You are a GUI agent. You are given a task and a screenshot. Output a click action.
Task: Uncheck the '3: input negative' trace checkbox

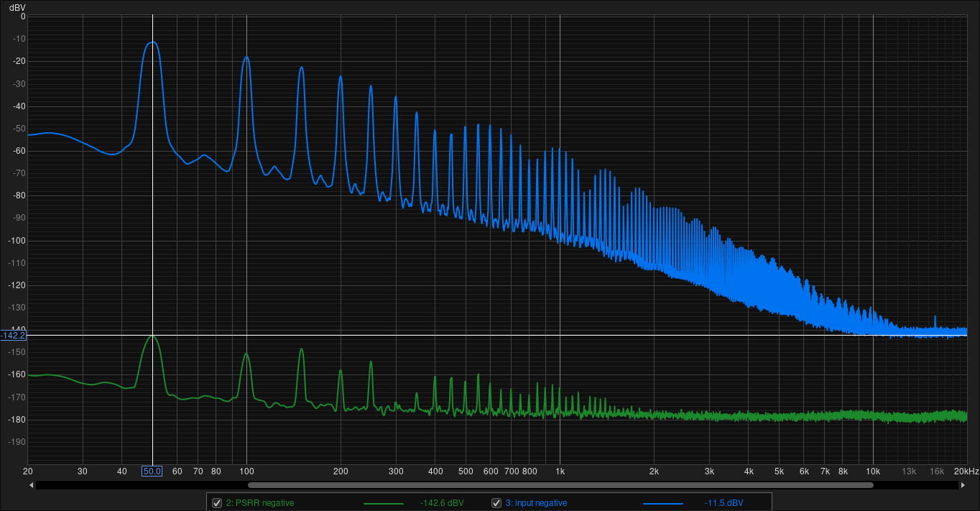pos(496,503)
